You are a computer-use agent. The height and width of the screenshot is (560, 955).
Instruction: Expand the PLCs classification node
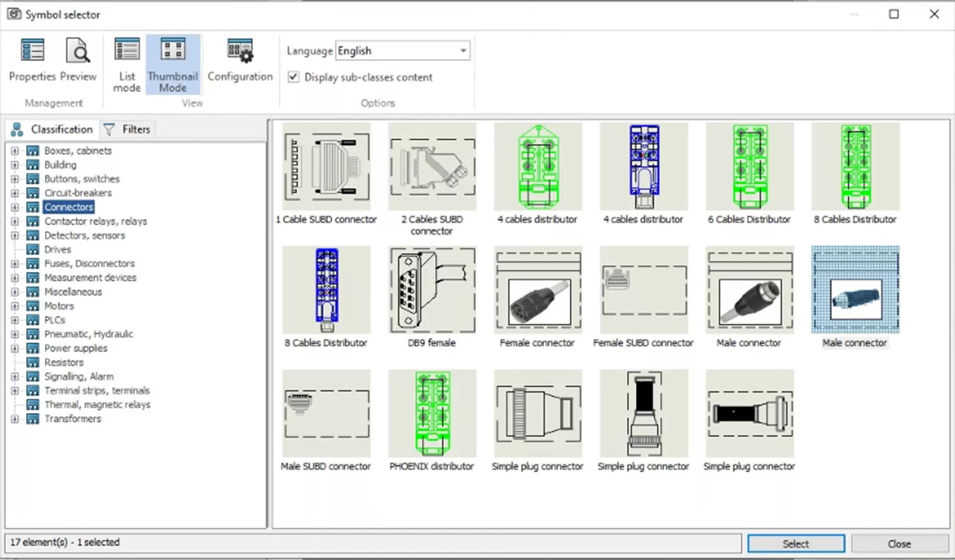click(x=15, y=320)
